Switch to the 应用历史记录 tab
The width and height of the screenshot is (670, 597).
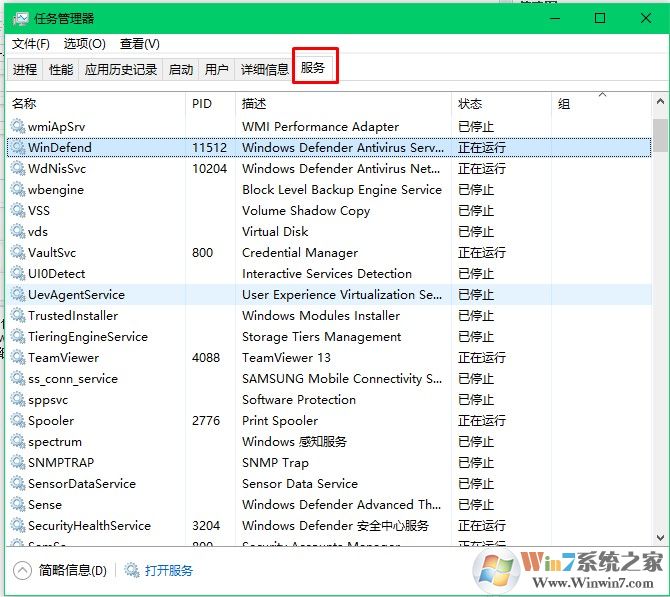point(120,69)
